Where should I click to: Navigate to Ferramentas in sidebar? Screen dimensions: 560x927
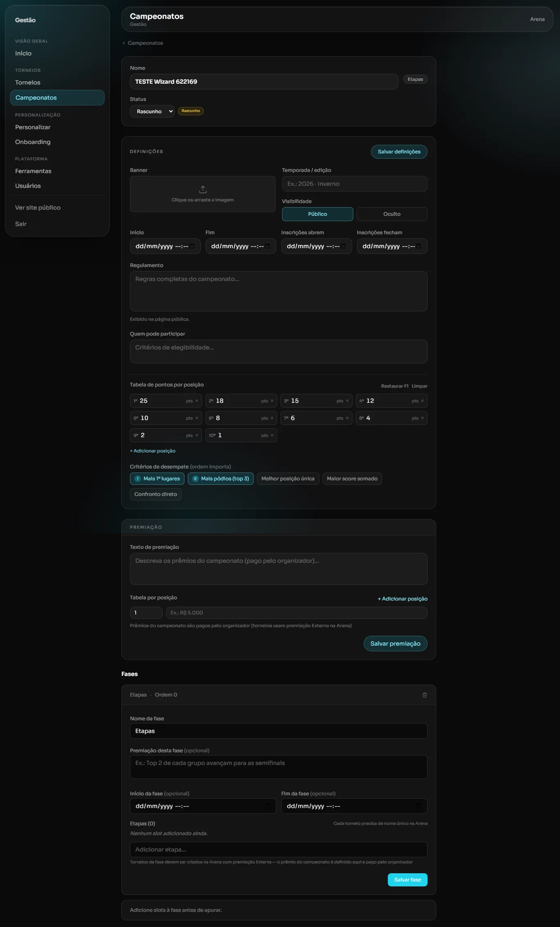click(33, 171)
